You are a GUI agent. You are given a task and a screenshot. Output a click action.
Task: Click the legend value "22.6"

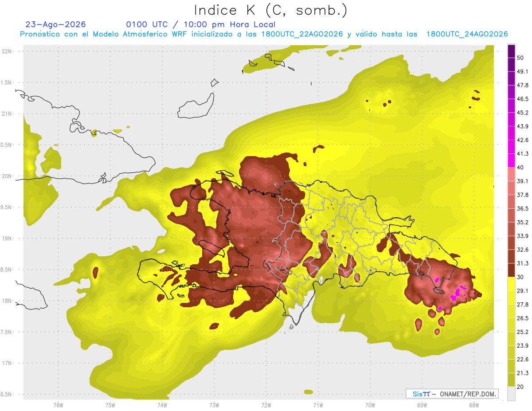(523, 360)
